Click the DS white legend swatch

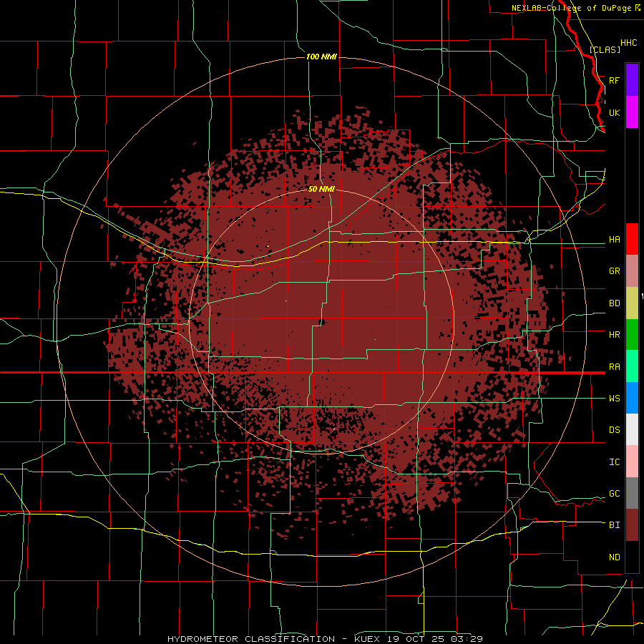pos(632,429)
